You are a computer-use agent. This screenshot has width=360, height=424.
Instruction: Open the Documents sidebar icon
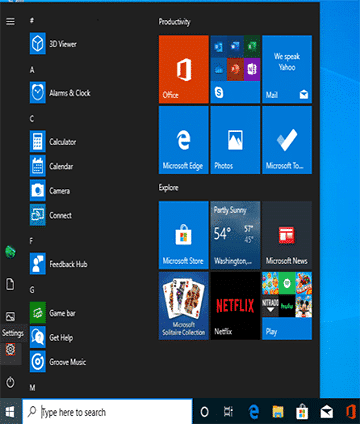coord(10,284)
